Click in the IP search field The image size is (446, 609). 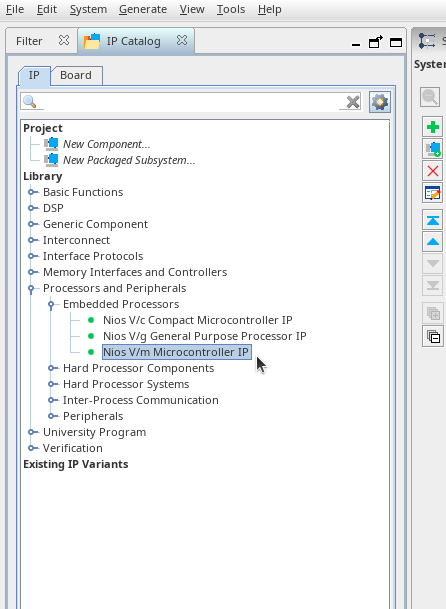pos(190,102)
